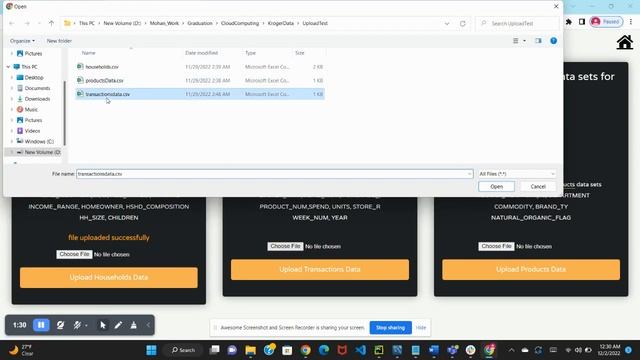Collapse the This PC tree node

8,67
